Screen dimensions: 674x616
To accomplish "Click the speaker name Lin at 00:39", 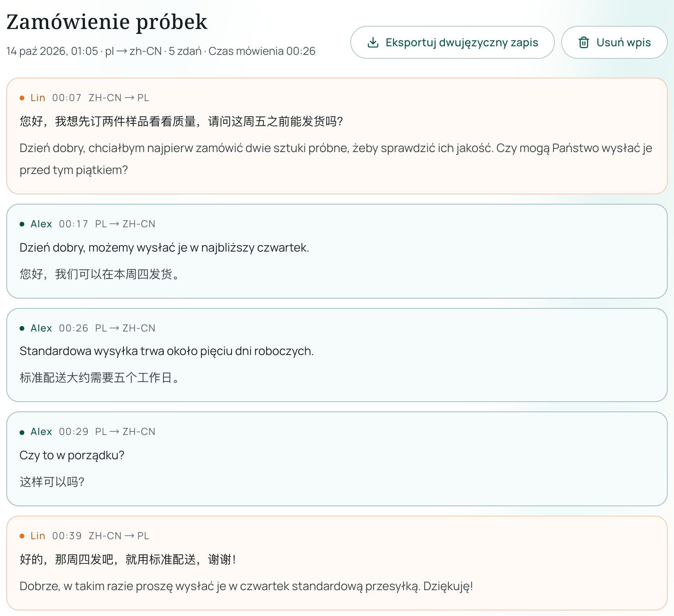I will (x=38, y=536).
